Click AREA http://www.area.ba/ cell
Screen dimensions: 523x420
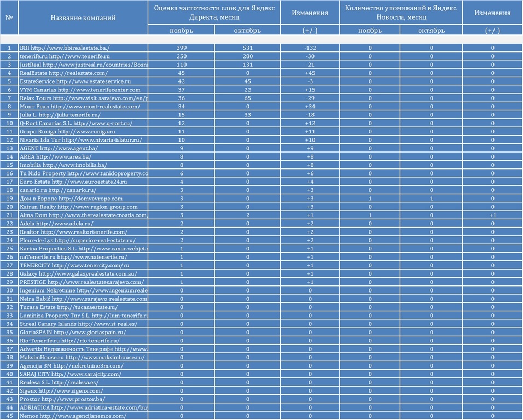pos(83,156)
